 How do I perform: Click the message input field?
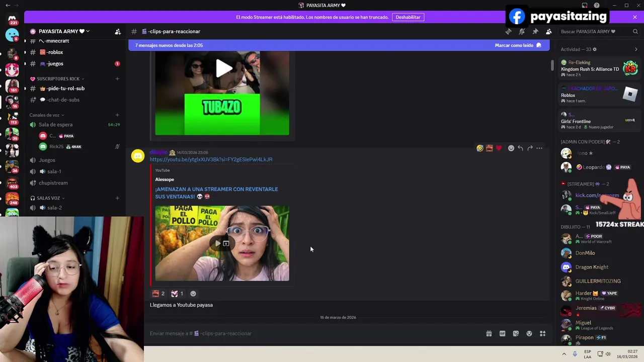click(314, 333)
